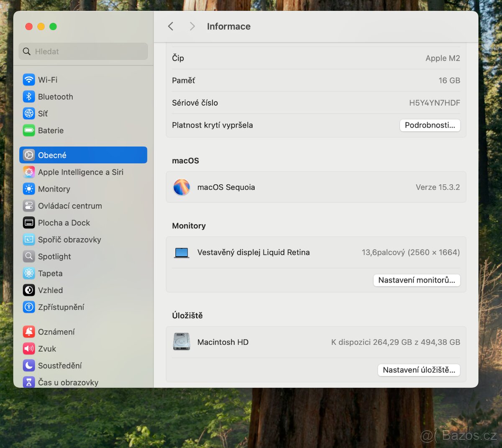Viewport: 502px width, 448px height.
Task: Click the Zvuk sidebar icon
Action: pyautogui.click(x=28, y=348)
